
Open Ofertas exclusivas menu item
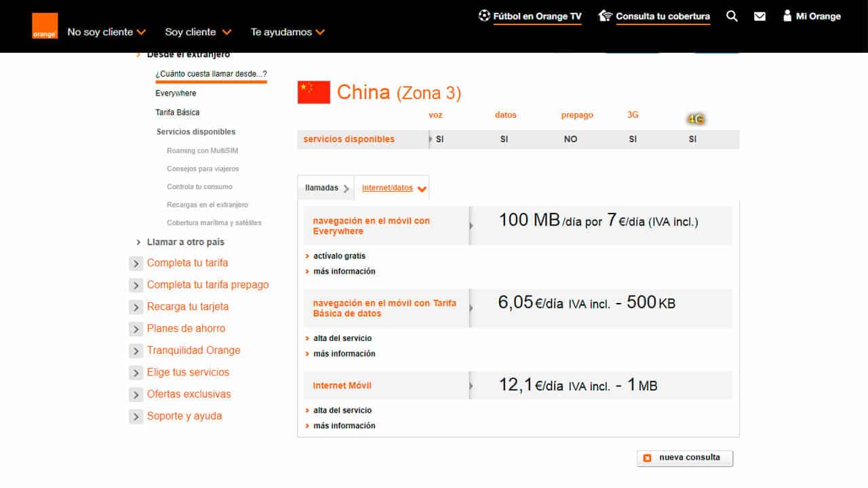click(x=189, y=394)
